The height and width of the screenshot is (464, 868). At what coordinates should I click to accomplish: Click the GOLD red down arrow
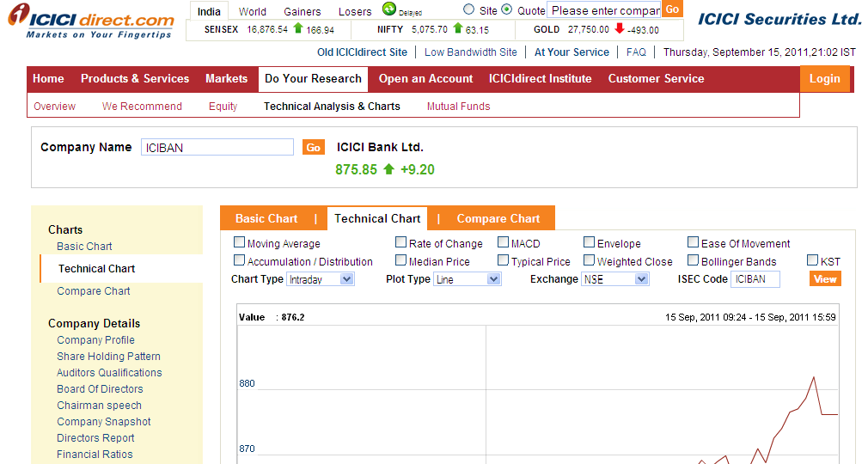(620, 28)
